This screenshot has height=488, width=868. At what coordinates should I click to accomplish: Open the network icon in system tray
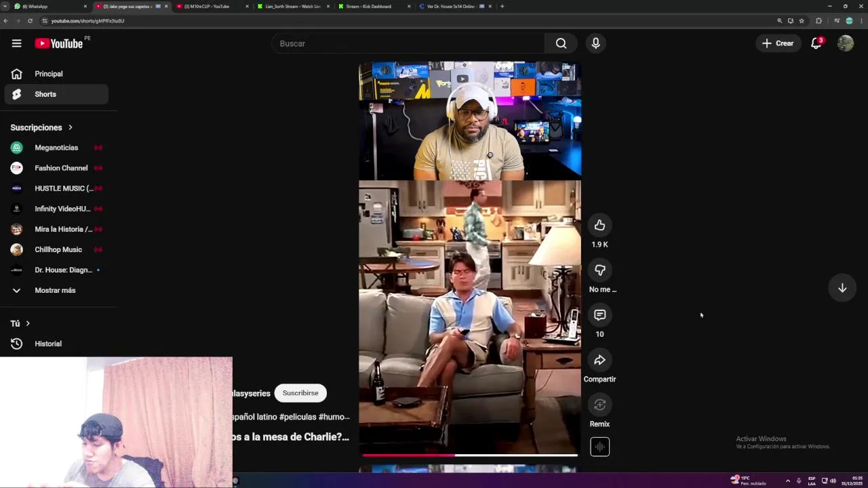pyautogui.click(x=825, y=481)
